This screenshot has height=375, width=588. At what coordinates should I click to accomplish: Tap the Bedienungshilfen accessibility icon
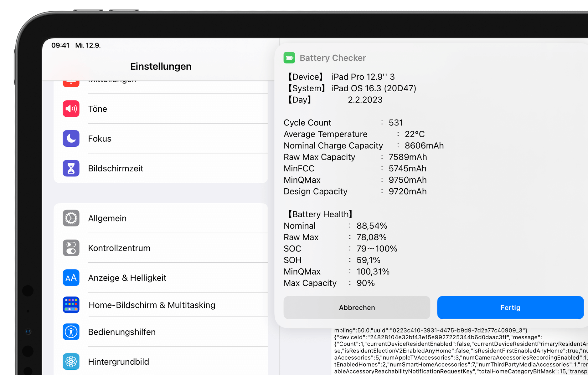coord(71,332)
